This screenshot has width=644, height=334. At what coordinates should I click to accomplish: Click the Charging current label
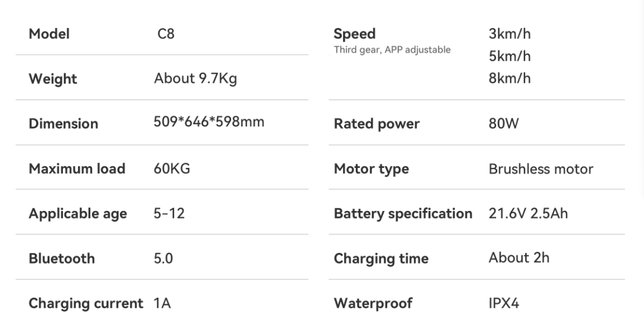click(86, 304)
